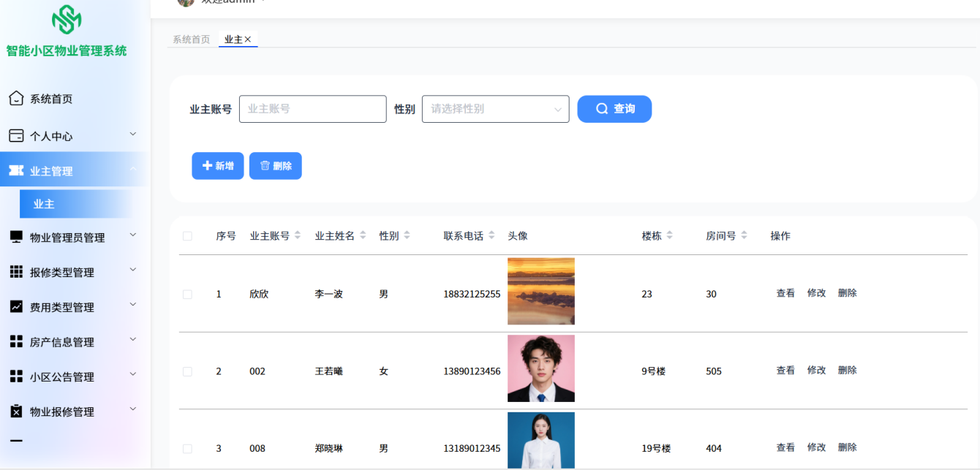
Task: Open the 请选择性别 gender dropdown
Action: click(495, 109)
